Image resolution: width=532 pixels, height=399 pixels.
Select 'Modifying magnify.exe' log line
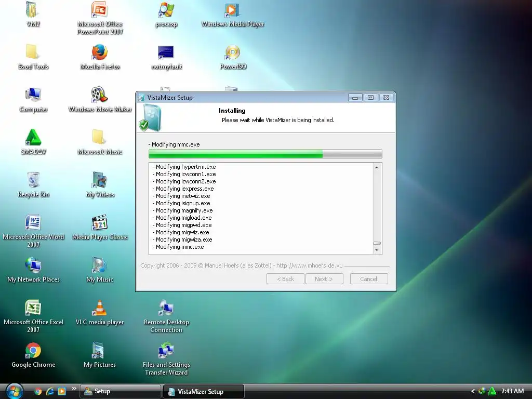point(182,211)
